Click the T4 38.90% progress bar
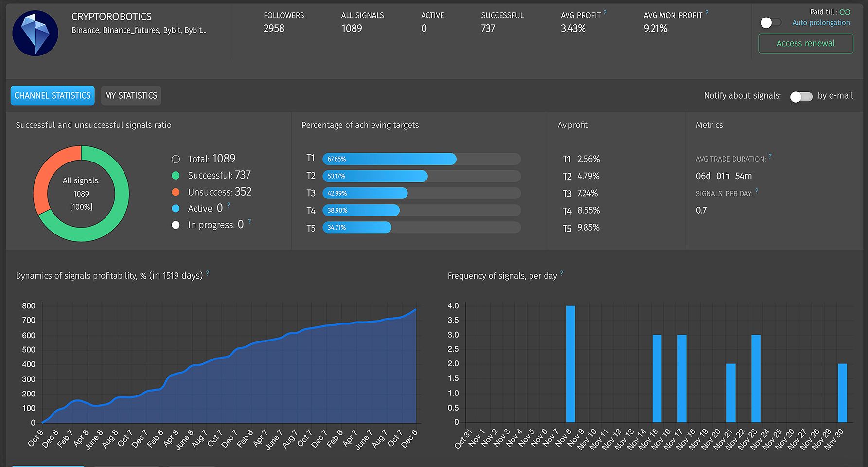This screenshot has height=467, width=868. click(x=422, y=210)
